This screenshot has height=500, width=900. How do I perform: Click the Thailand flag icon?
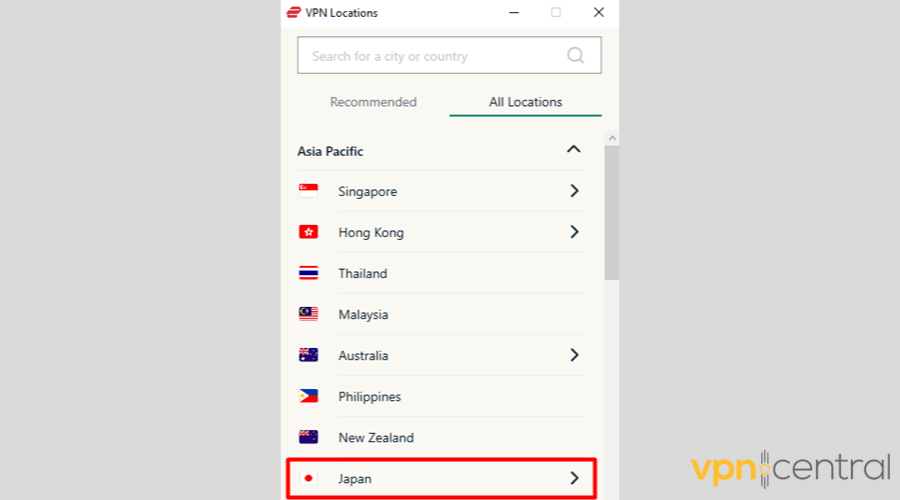tap(308, 273)
